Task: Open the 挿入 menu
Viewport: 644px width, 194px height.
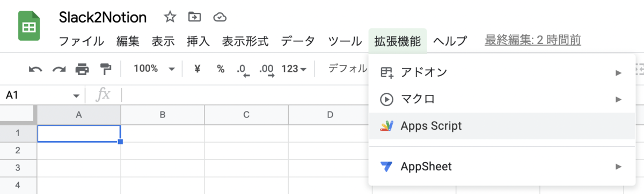Action: click(x=199, y=41)
